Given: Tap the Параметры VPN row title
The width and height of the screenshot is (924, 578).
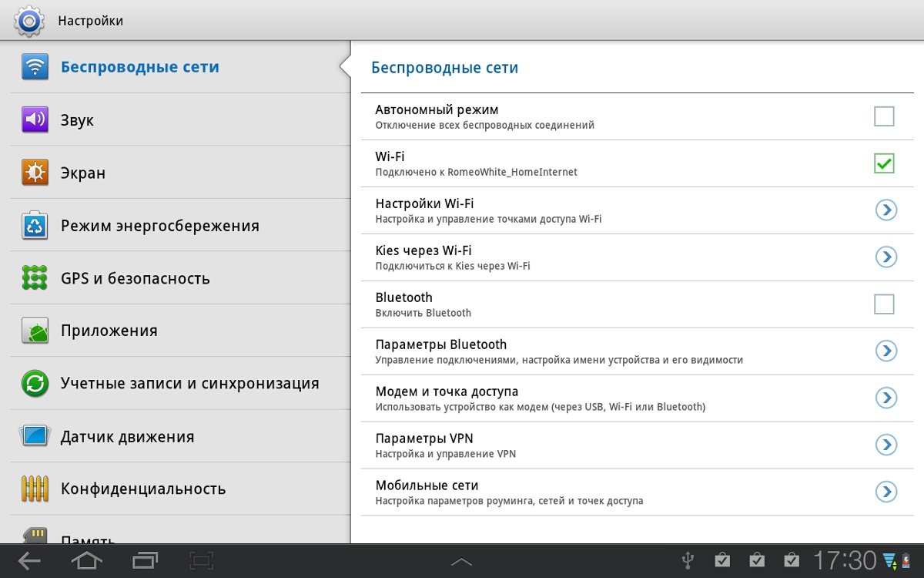Looking at the screenshot, I should (x=424, y=439).
